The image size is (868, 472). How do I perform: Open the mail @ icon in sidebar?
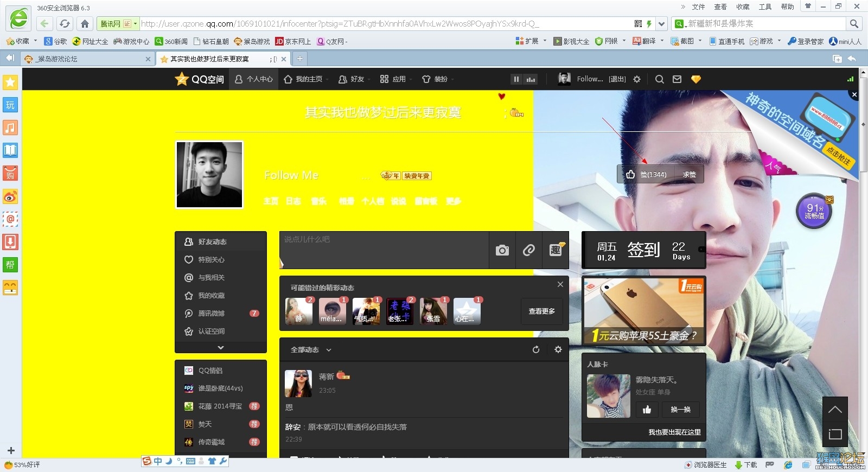click(x=10, y=219)
